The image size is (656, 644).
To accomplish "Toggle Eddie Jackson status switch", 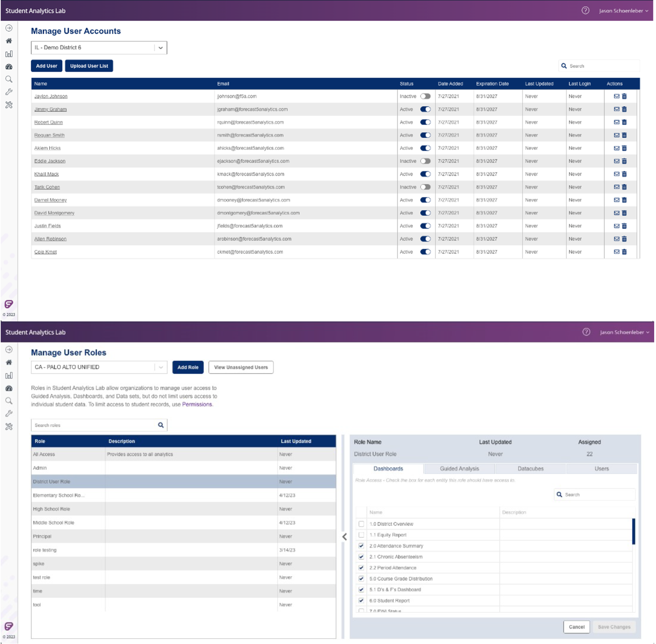I will (425, 161).
